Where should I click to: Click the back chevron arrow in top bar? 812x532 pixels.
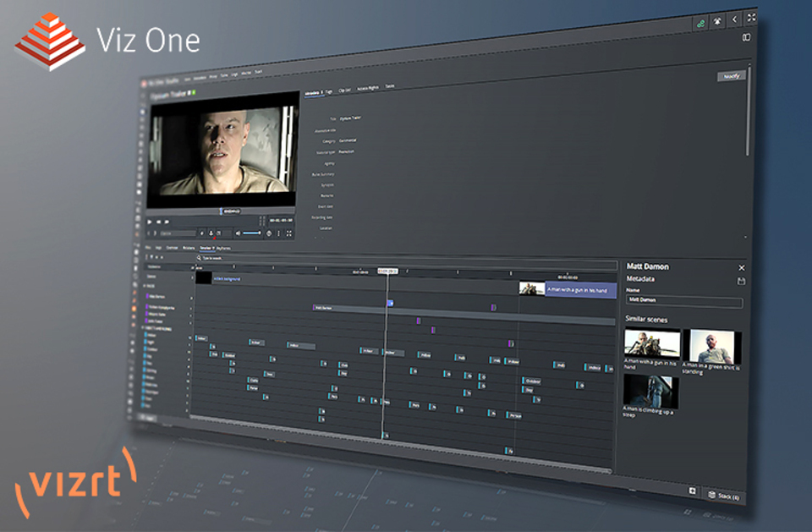click(x=734, y=19)
